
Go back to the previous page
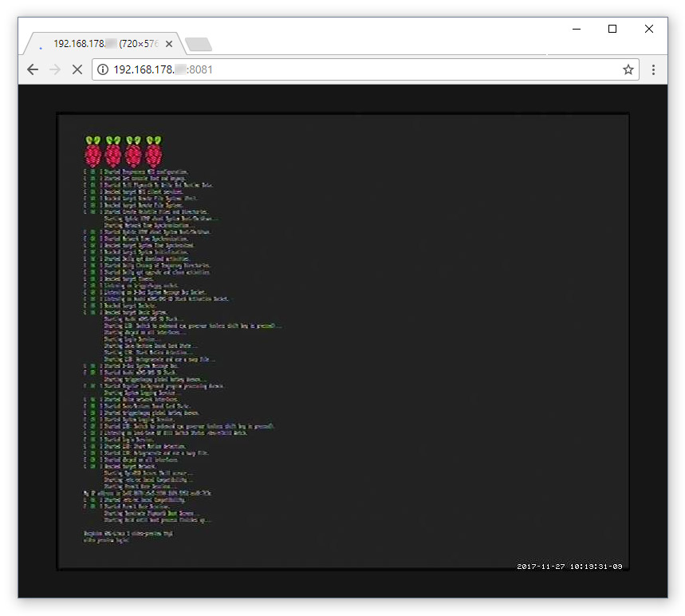pyautogui.click(x=33, y=69)
